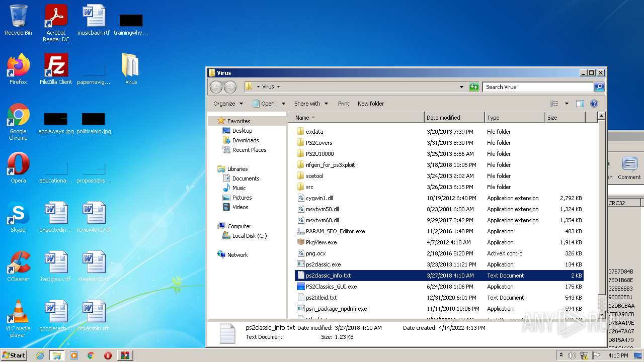
Task: Select the Firefox desktop shortcut
Action: 18,69
